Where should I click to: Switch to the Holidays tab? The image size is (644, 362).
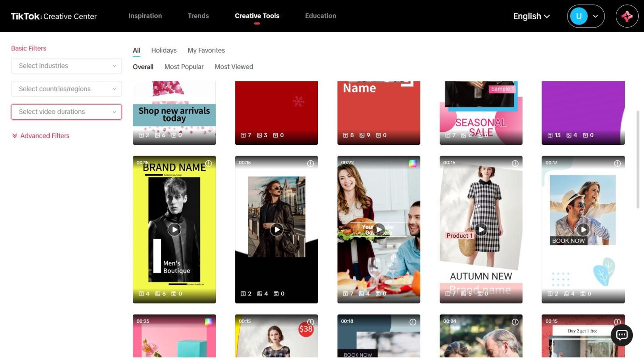pos(164,51)
